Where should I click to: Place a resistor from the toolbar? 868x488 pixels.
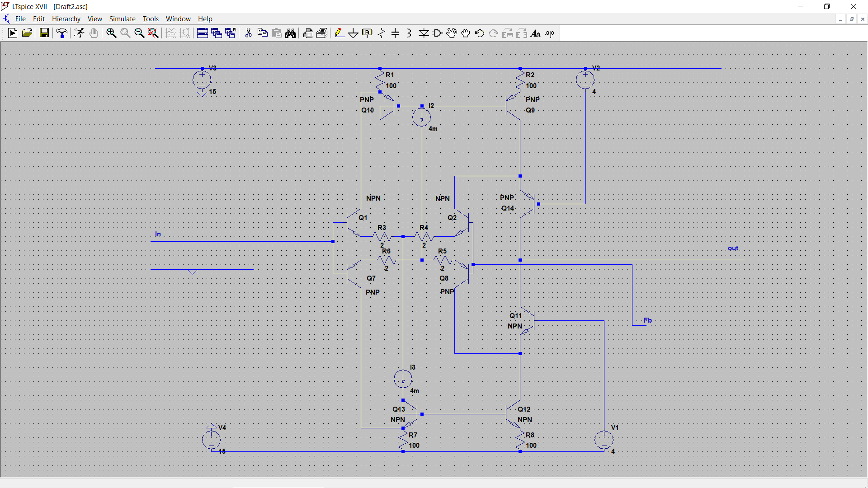(382, 33)
